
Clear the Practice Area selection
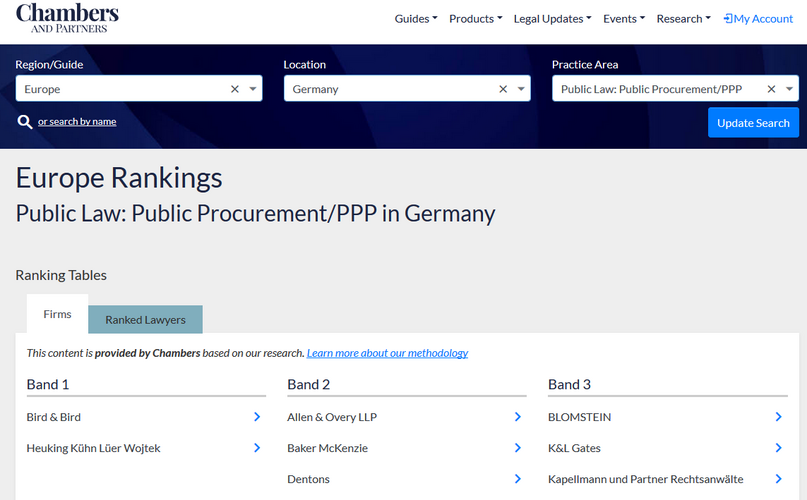tap(771, 89)
